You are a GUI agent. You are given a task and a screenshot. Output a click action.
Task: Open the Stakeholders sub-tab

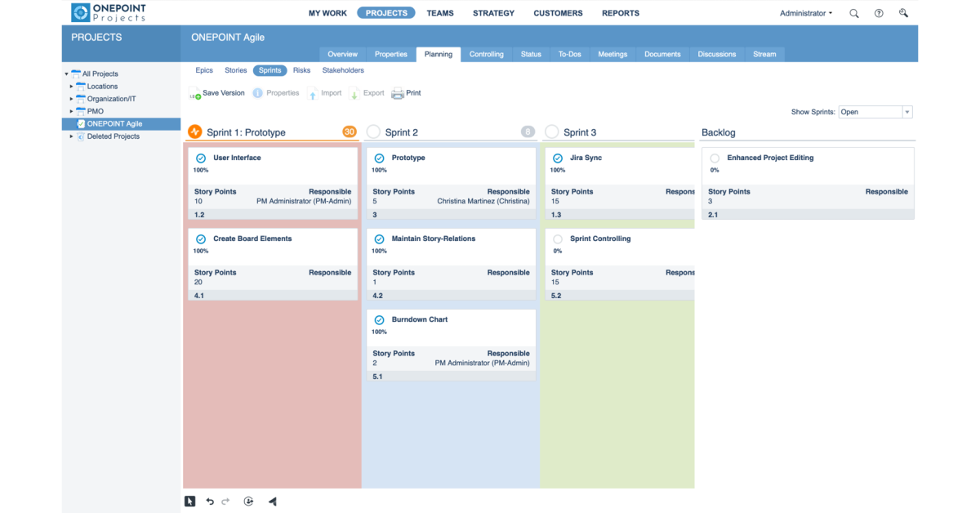343,70
